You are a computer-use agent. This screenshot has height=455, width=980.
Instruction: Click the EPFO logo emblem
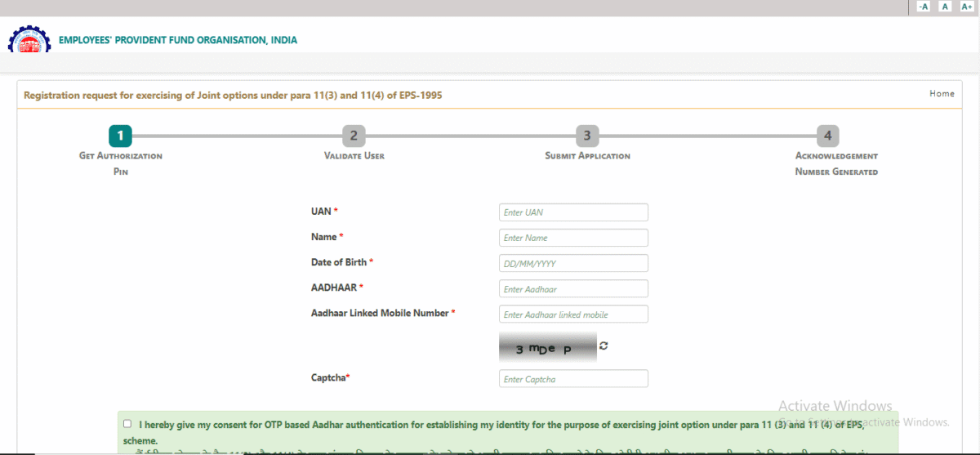[29, 40]
